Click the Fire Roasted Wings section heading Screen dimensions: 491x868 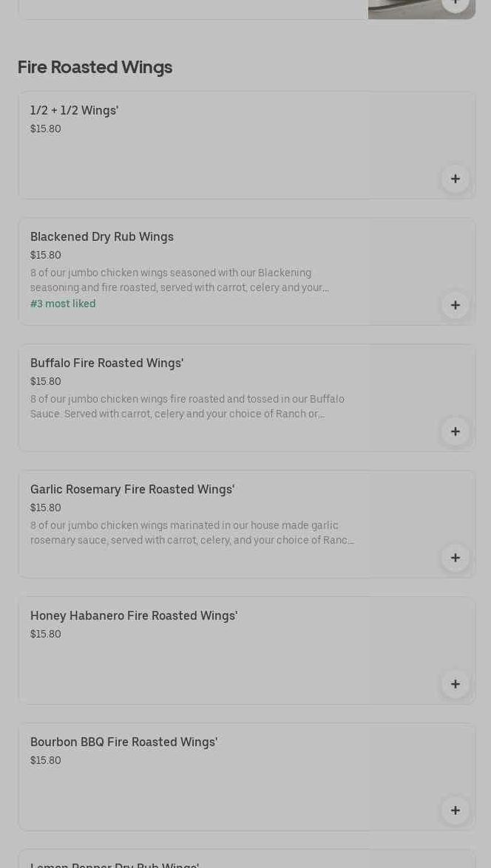coord(95,67)
